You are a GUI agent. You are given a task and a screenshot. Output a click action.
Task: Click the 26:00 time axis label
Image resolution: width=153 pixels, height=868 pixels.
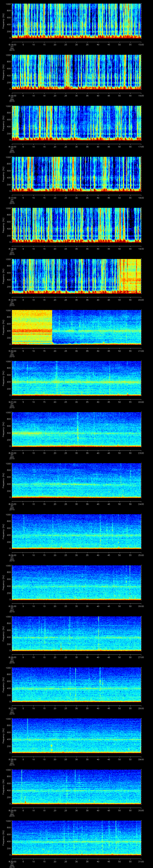point(141,606)
